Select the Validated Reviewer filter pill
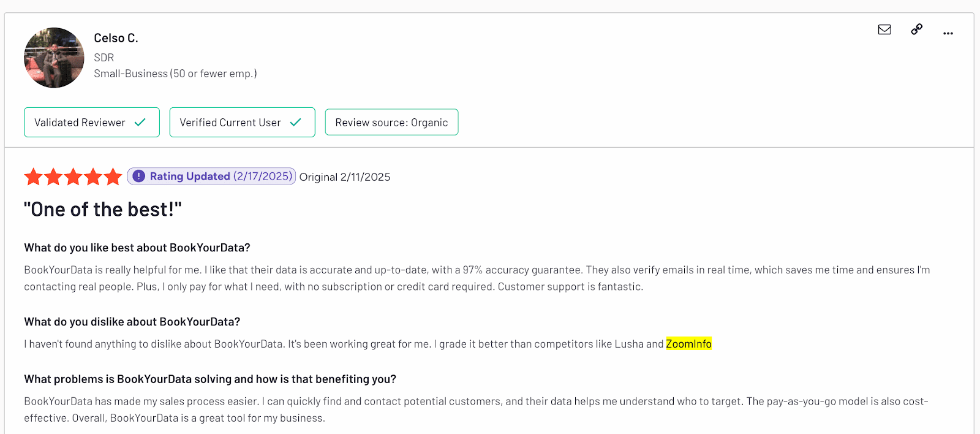Viewport: 980px width, 434px height. (x=91, y=122)
